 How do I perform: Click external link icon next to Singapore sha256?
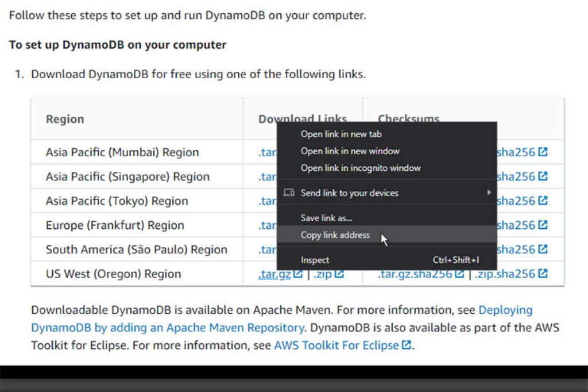pyautogui.click(x=543, y=176)
